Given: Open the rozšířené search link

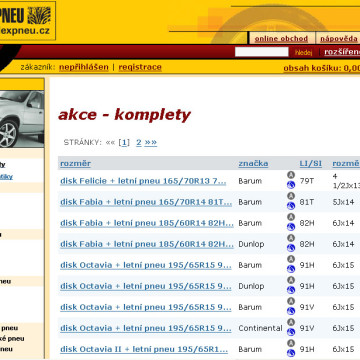Looking at the screenshot, I should pyautogui.click(x=342, y=52).
